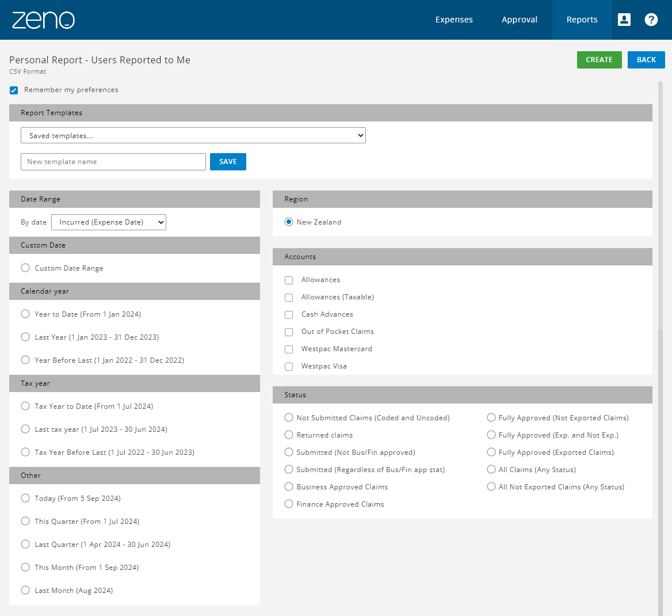Select Fully Approved (Not Exported Claims)
The height and width of the screenshot is (616, 672).
(x=491, y=417)
